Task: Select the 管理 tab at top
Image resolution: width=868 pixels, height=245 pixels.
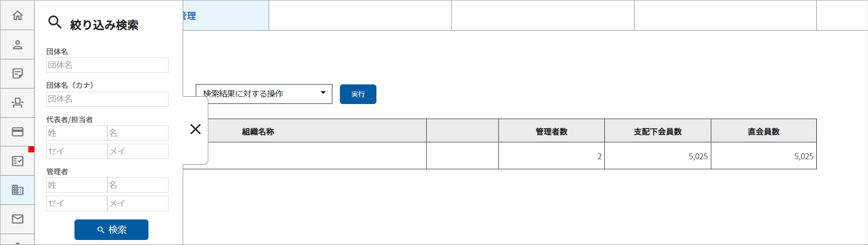Action: [226, 16]
